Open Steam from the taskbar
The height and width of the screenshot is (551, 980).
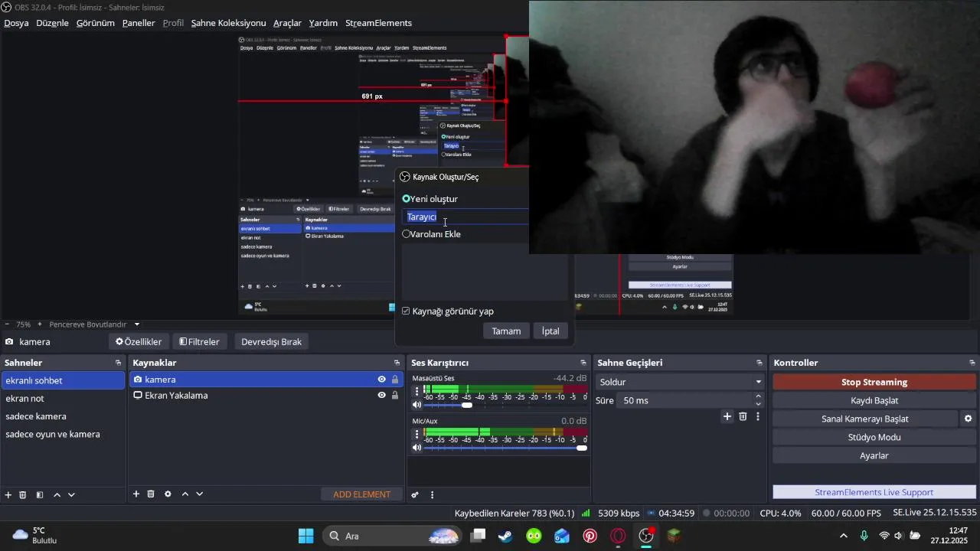point(505,536)
